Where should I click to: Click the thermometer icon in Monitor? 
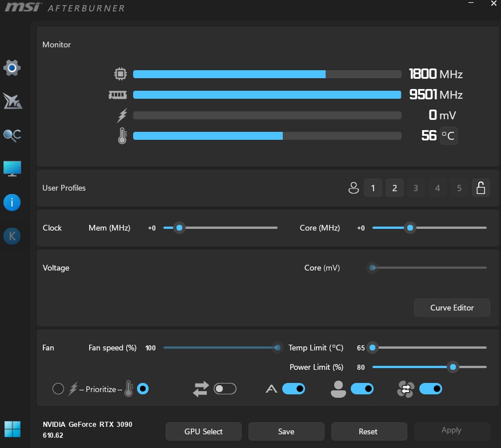pos(122,136)
